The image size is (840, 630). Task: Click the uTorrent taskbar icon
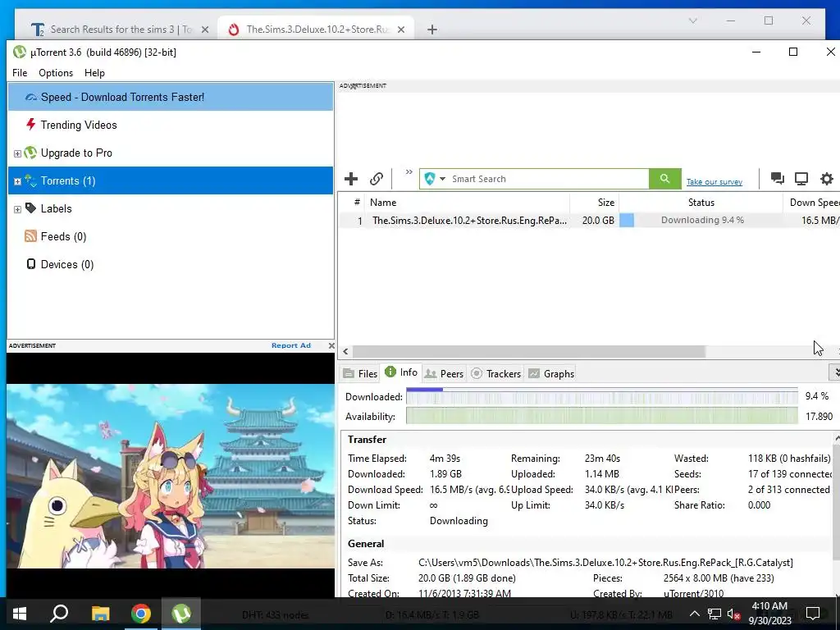[x=181, y=614]
